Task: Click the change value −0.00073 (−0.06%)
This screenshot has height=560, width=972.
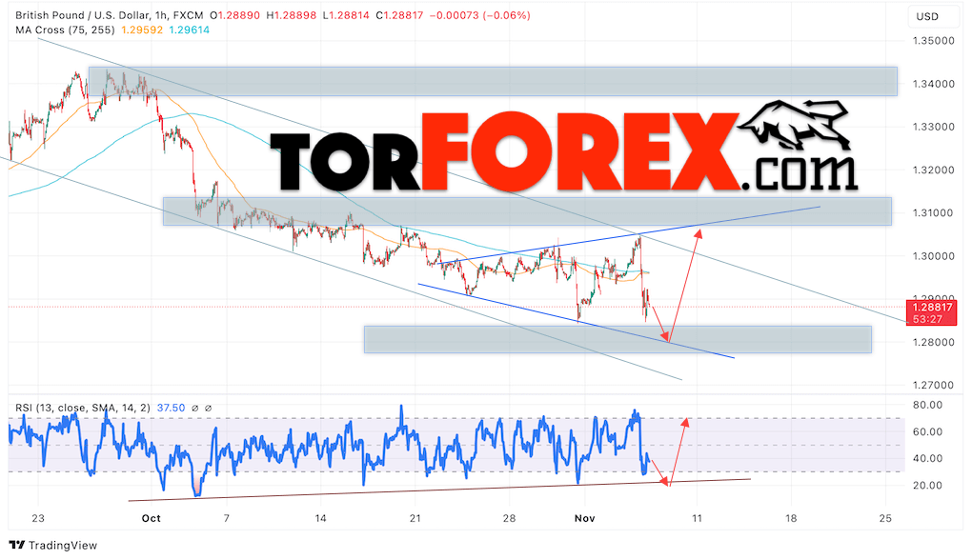Action: (479, 15)
